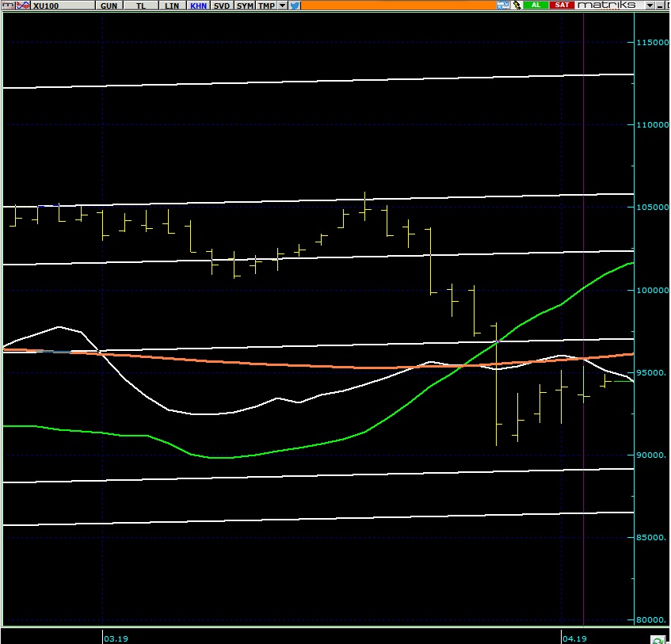
Task: Click the orange title bar strip
Action: [398, 5]
